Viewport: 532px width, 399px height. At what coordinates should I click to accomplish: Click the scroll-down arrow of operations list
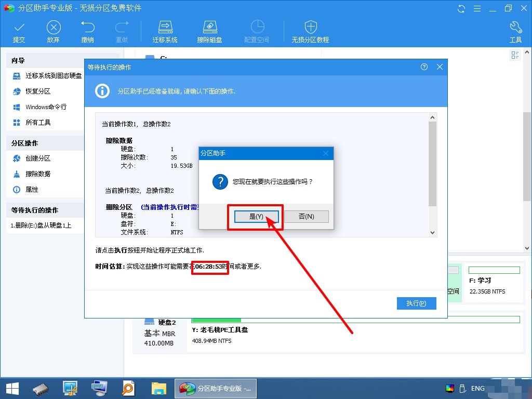click(432, 232)
